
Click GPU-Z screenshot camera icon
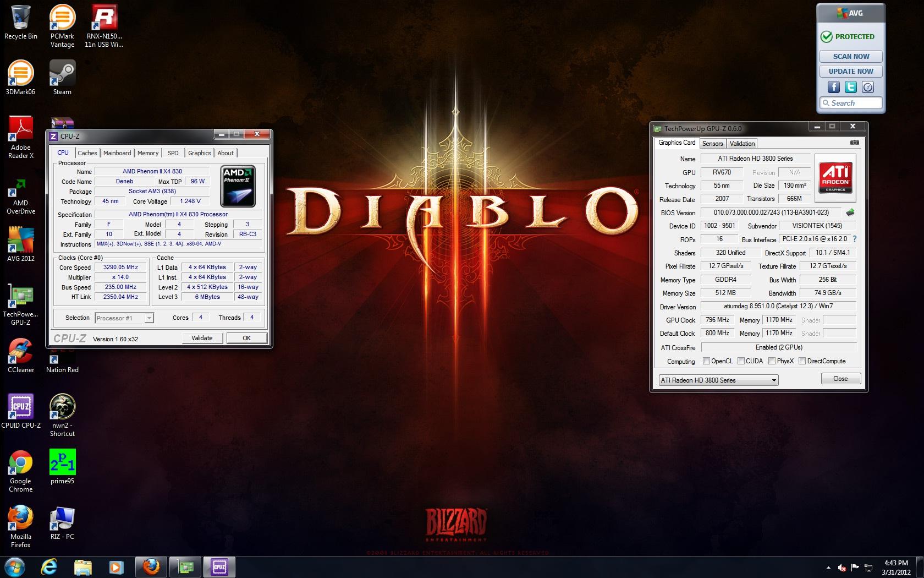tap(854, 143)
